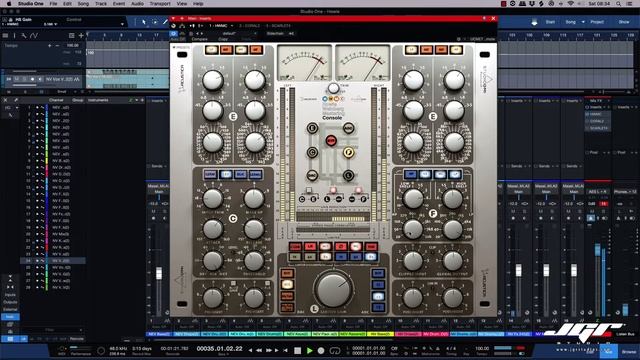Toggle the last button above the right EQ

coord(456,50)
